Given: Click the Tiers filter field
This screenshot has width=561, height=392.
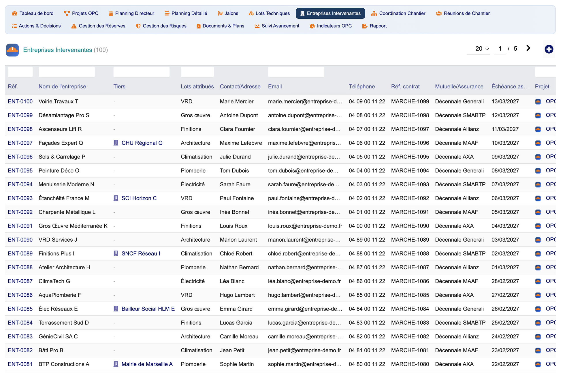Looking at the screenshot, I should (x=141, y=72).
